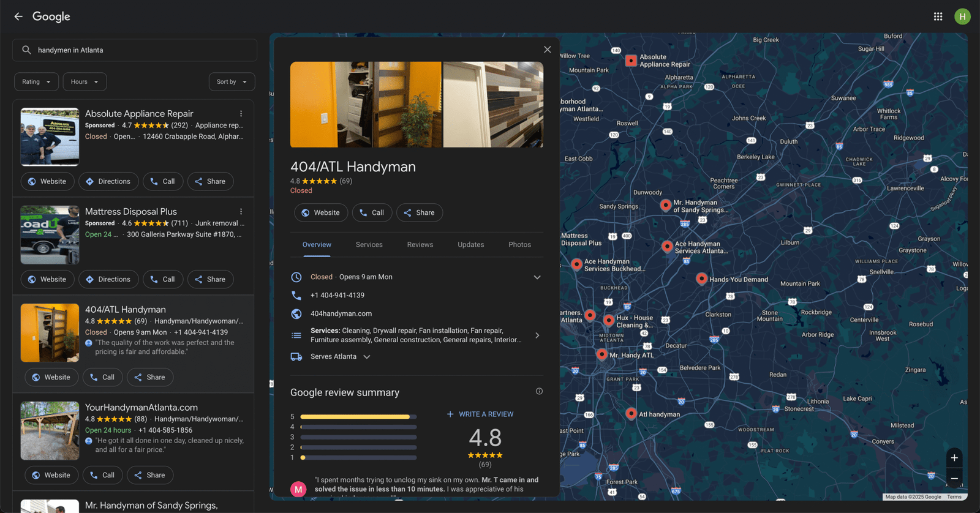Click the search magnifier icon
This screenshot has width=980, height=513.
click(x=26, y=50)
